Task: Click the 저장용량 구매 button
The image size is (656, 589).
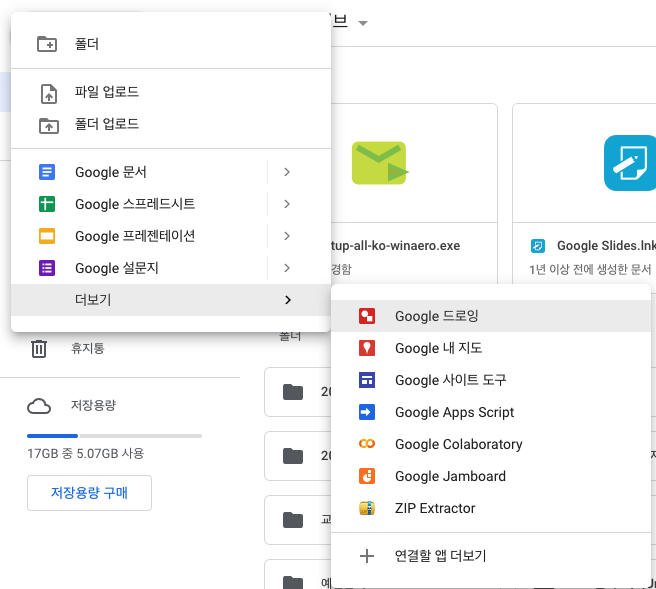Action: coord(90,493)
